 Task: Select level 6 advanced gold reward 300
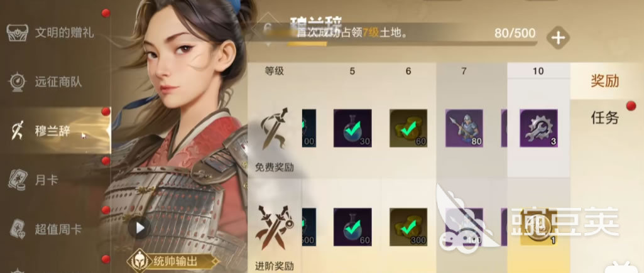point(408,227)
